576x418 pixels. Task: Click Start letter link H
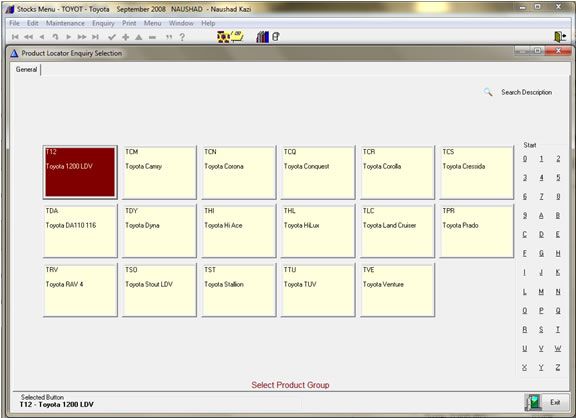click(558, 253)
